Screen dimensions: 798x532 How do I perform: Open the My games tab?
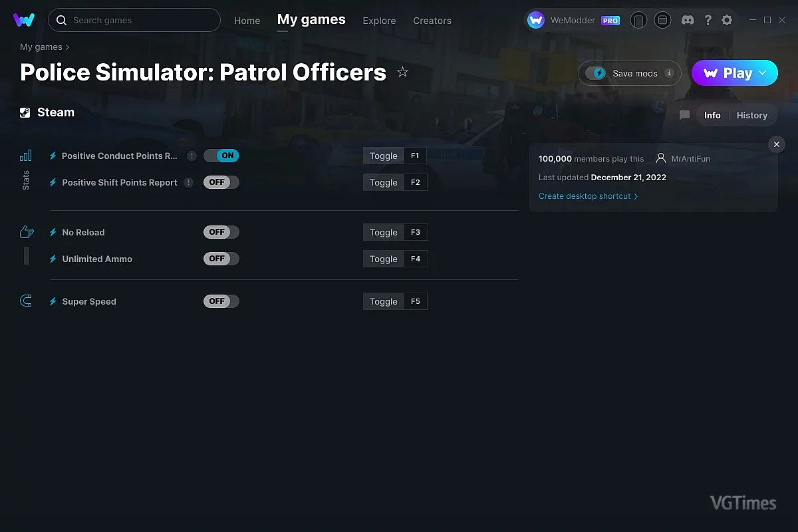pos(311,20)
